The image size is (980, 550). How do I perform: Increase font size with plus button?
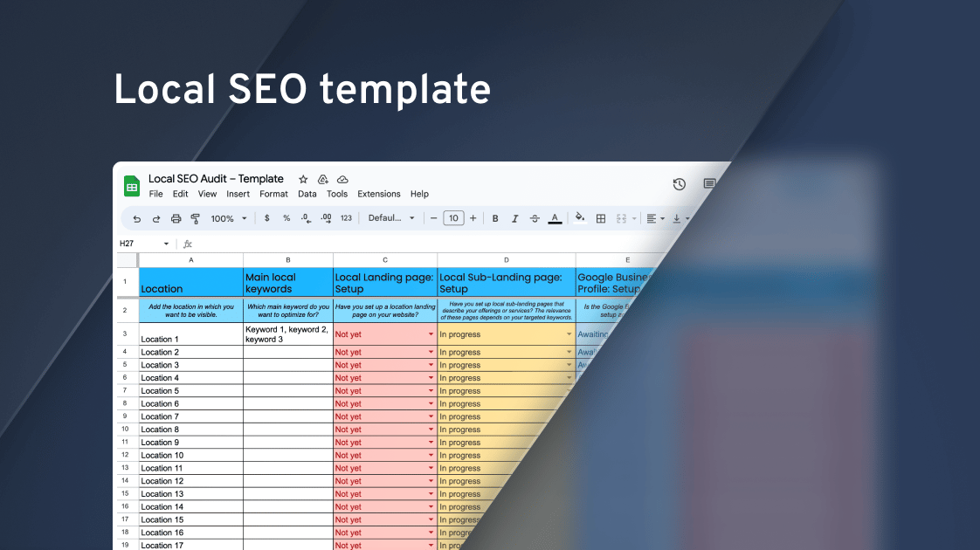tap(473, 218)
